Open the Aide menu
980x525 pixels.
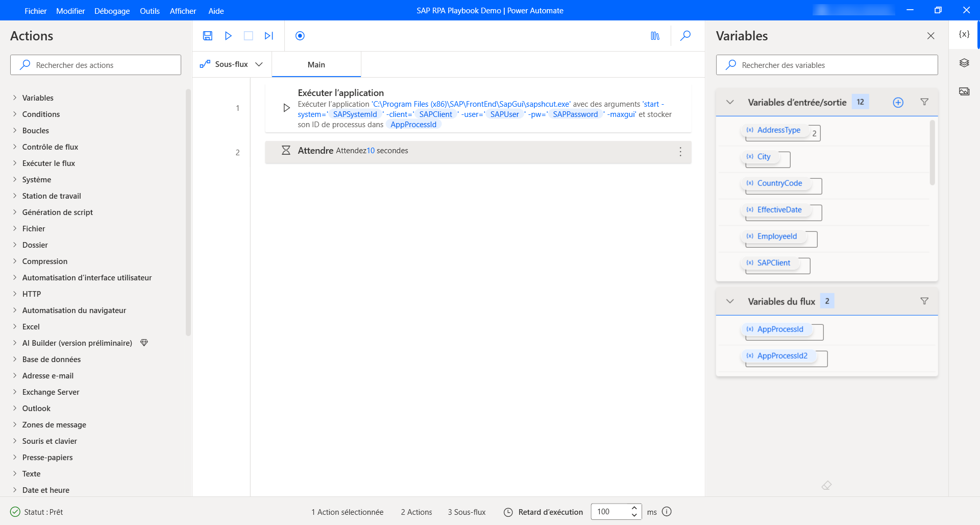tap(216, 11)
